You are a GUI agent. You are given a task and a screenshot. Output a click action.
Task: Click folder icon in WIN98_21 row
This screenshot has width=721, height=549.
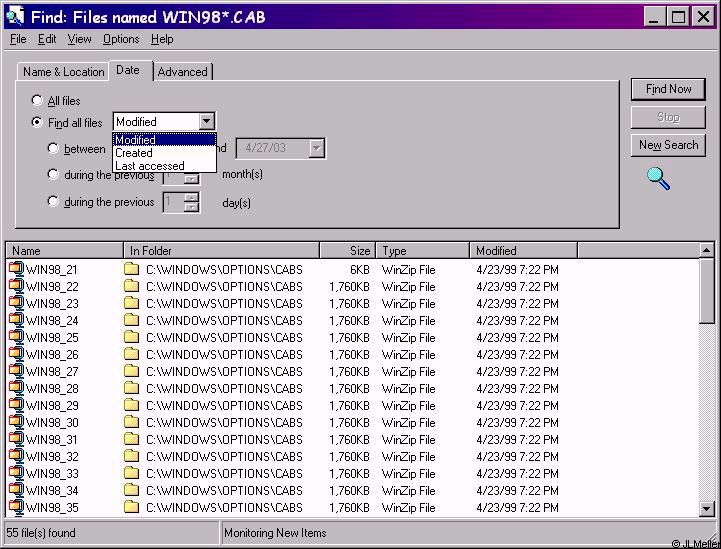coord(132,269)
